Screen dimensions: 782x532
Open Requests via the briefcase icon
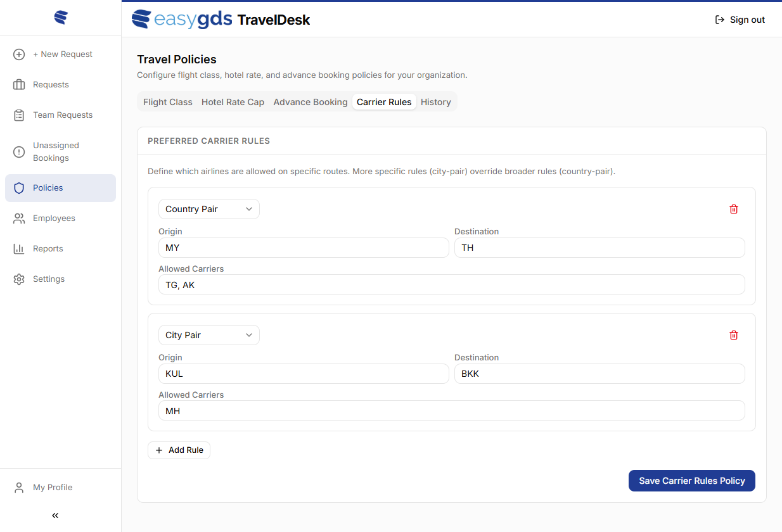[19, 85]
